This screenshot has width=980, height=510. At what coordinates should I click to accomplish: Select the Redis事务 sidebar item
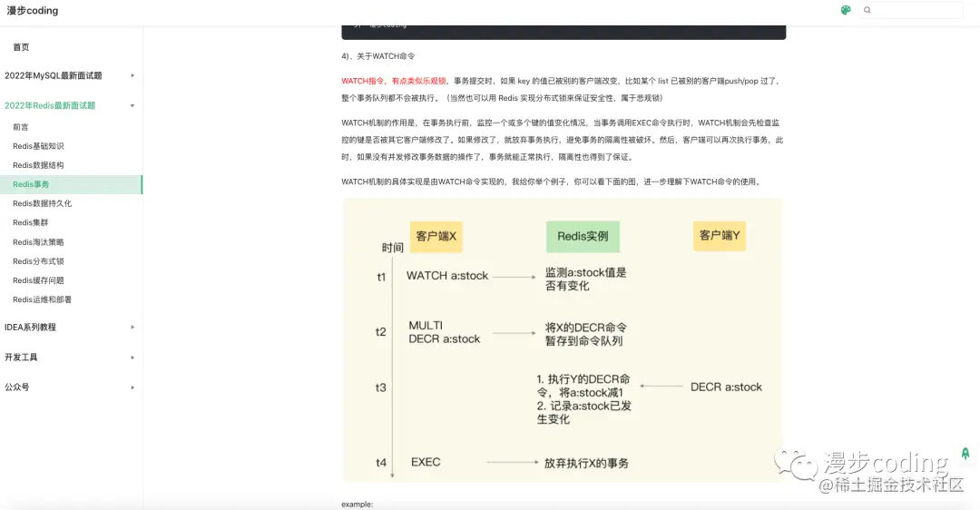(x=72, y=184)
